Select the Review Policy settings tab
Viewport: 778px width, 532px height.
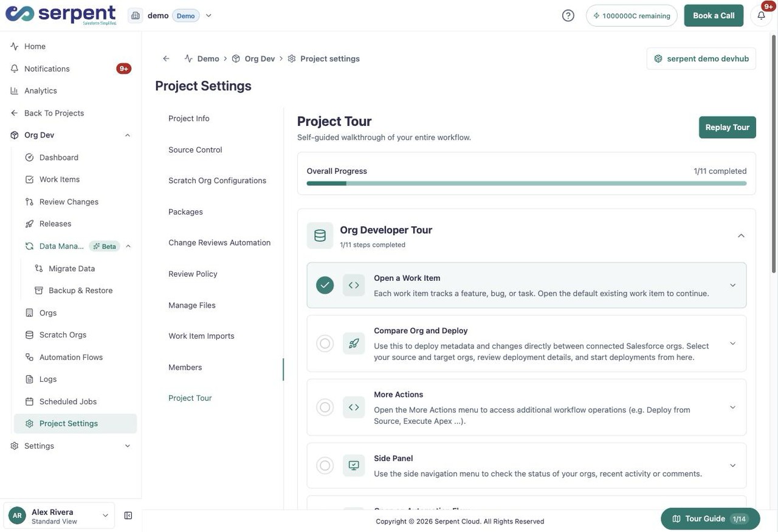[193, 274]
